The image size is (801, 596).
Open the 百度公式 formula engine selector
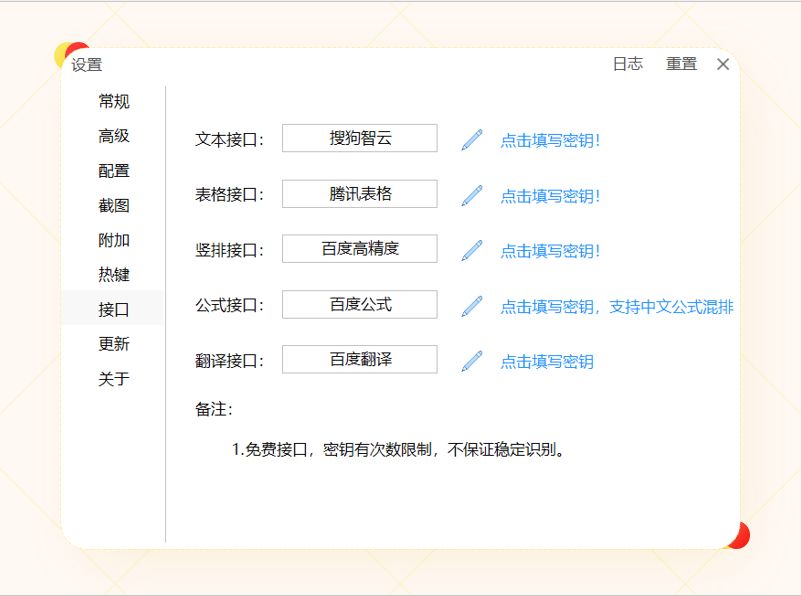(360, 304)
